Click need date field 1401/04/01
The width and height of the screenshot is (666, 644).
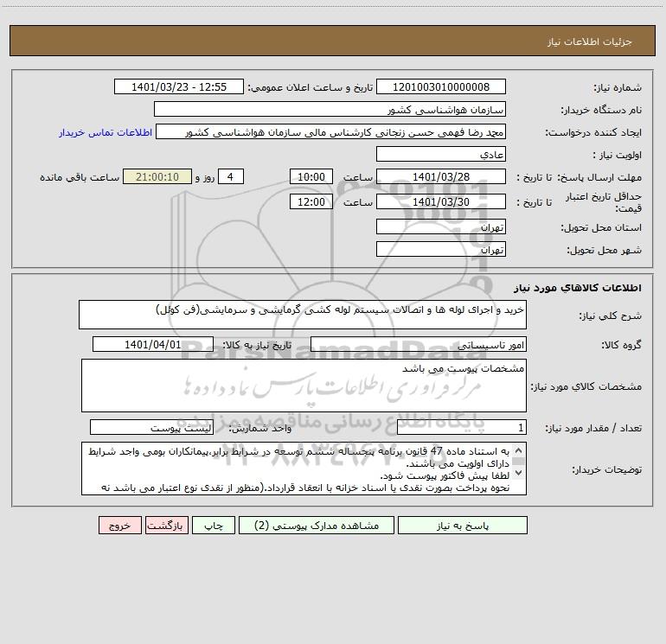pos(153,344)
